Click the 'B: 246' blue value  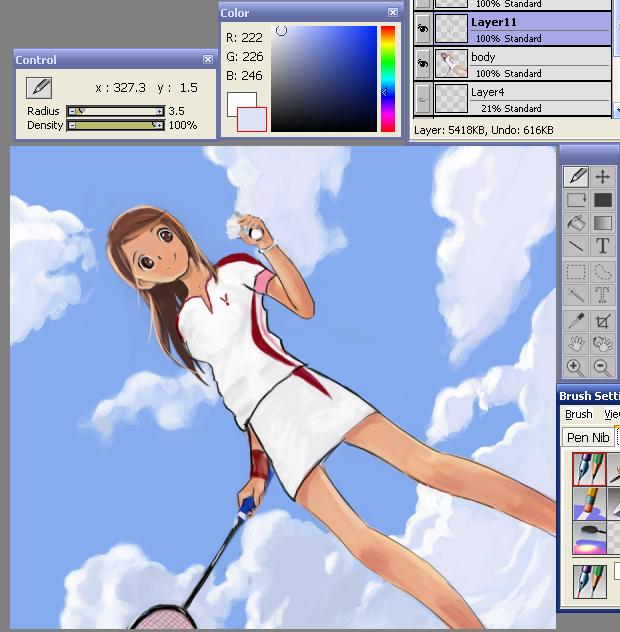pyautogui.click(x=244, y=76)
